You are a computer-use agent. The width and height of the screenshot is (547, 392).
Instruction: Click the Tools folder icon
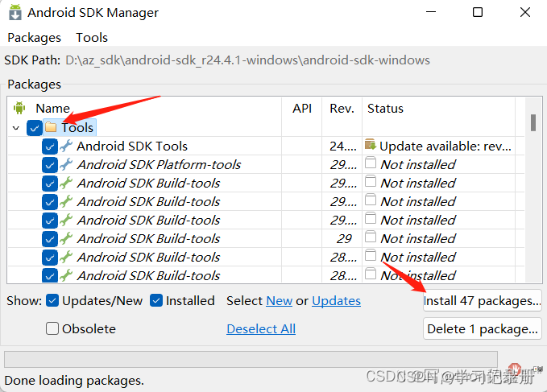coord(52,127)
